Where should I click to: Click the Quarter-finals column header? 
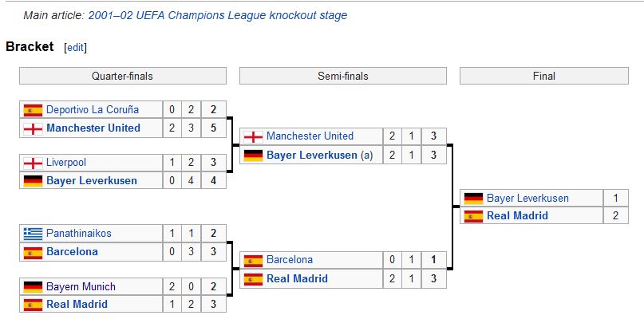point(122,77)
